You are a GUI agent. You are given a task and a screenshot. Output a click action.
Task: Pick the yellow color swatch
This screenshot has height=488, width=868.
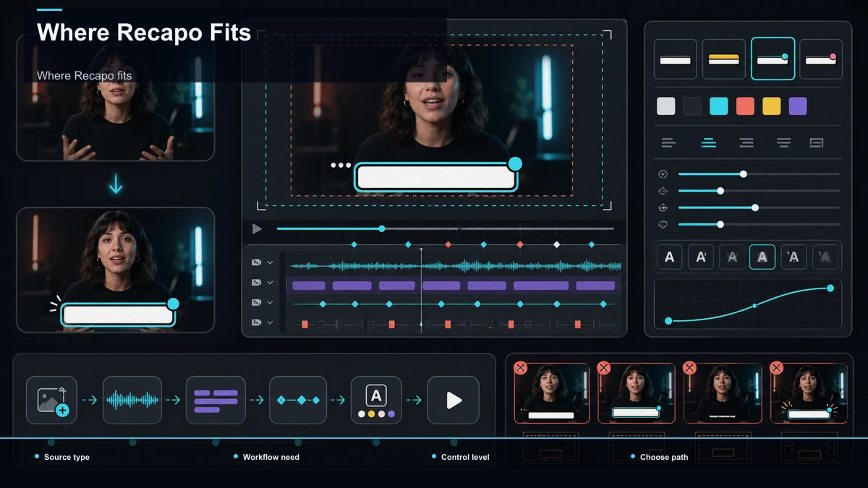[x=772, y=106]
